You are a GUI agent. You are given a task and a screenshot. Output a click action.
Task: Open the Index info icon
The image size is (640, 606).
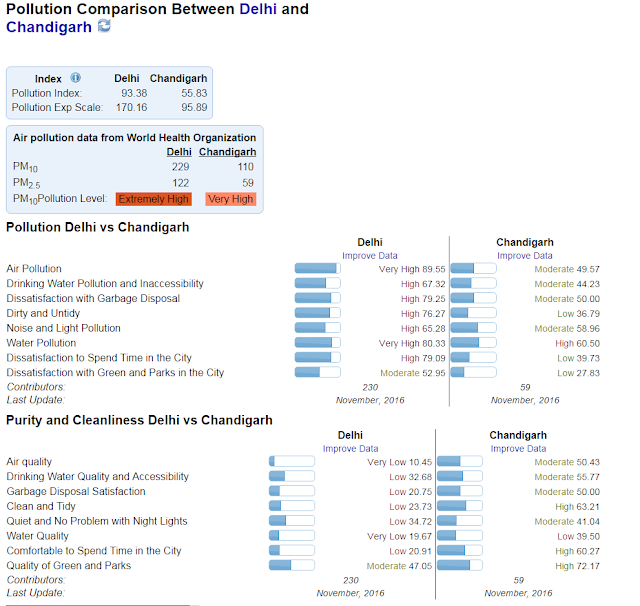pyautogui.click(x=76, y=77)
